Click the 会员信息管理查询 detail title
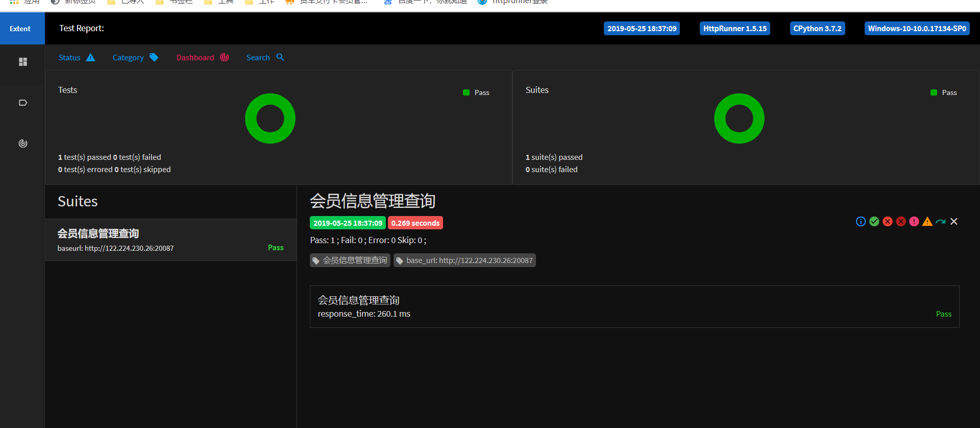Image resolution: width=980 pixels, height=428 pixels. (373, 201)
